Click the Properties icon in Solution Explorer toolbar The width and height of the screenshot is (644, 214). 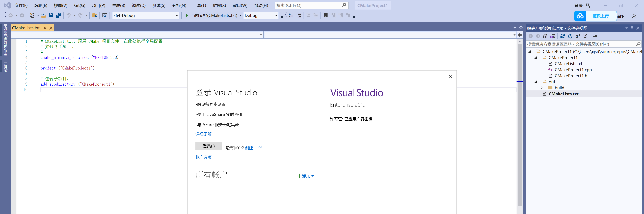(595, 36)
